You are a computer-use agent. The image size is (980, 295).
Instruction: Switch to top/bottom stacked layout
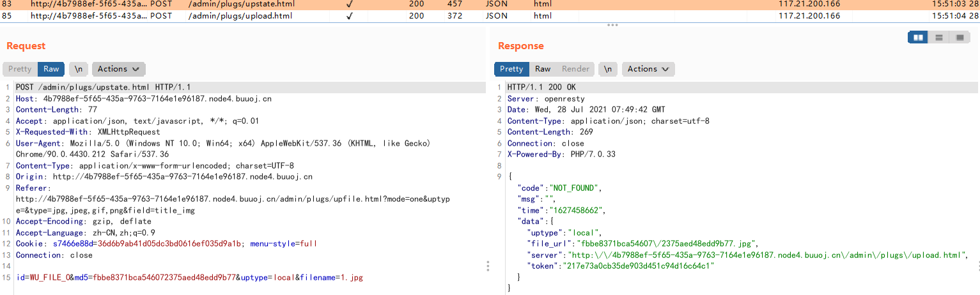939,38
